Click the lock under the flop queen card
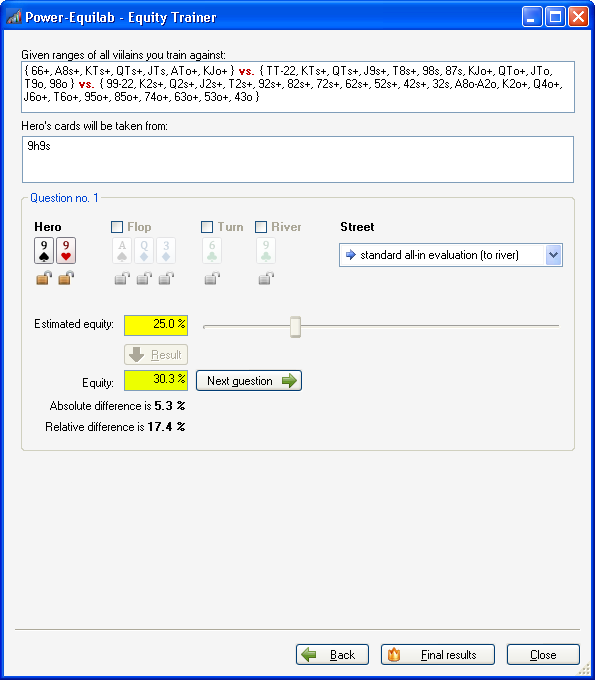 (144, 278)
